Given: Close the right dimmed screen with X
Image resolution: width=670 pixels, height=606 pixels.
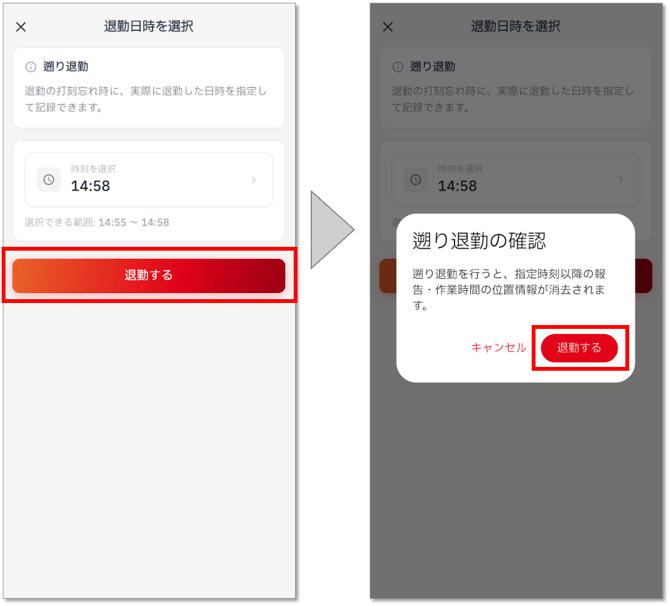Looking at the screenshot, I should click(388, 27).
